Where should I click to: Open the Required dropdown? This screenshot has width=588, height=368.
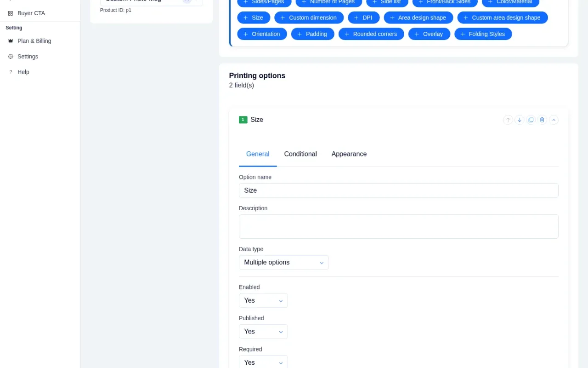(263, 362)
